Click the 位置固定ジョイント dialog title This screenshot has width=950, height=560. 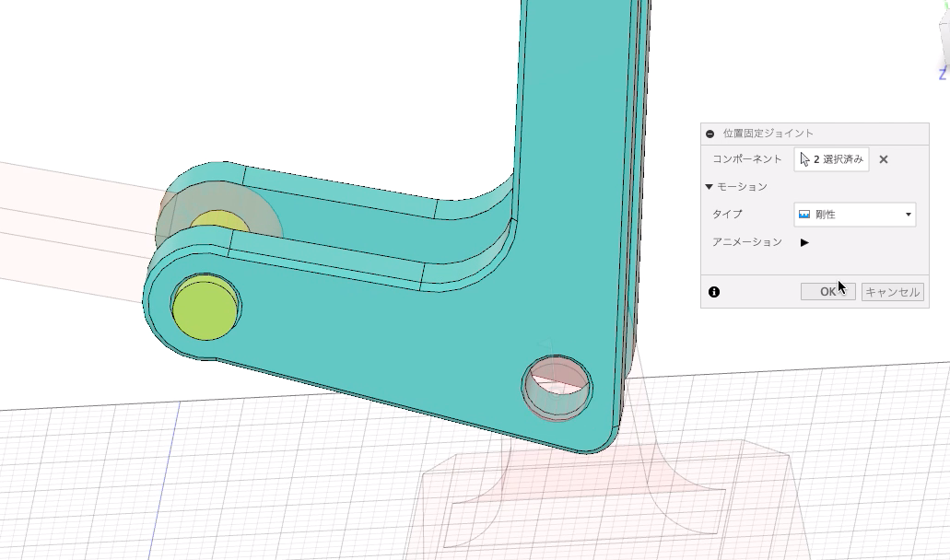[x=768, y=134]
